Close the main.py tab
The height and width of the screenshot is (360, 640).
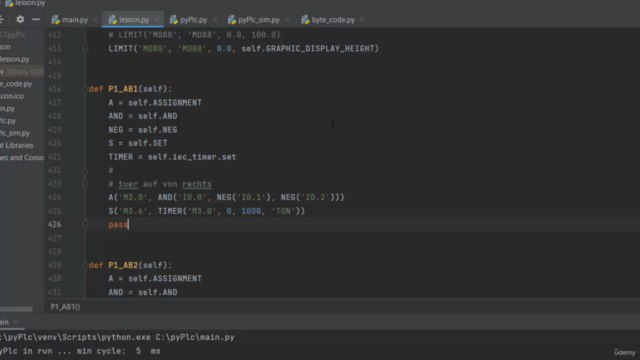[95, 20]
